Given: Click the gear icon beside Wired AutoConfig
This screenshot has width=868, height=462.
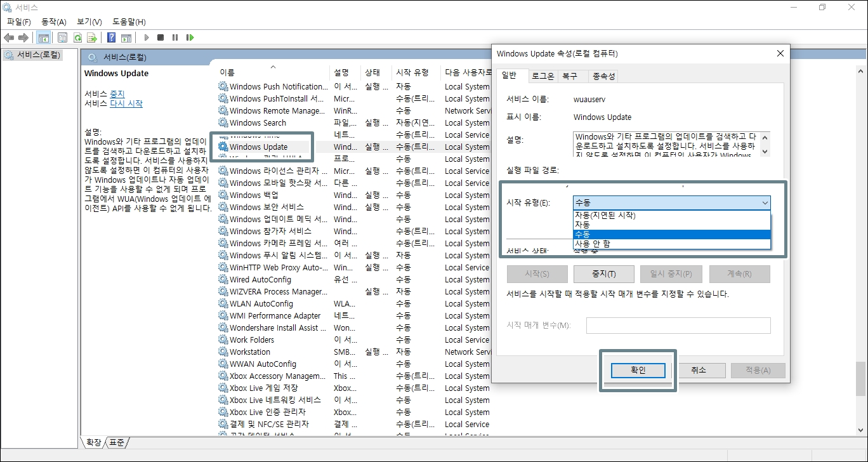Looking at the screenshot, I should (223, 279).
